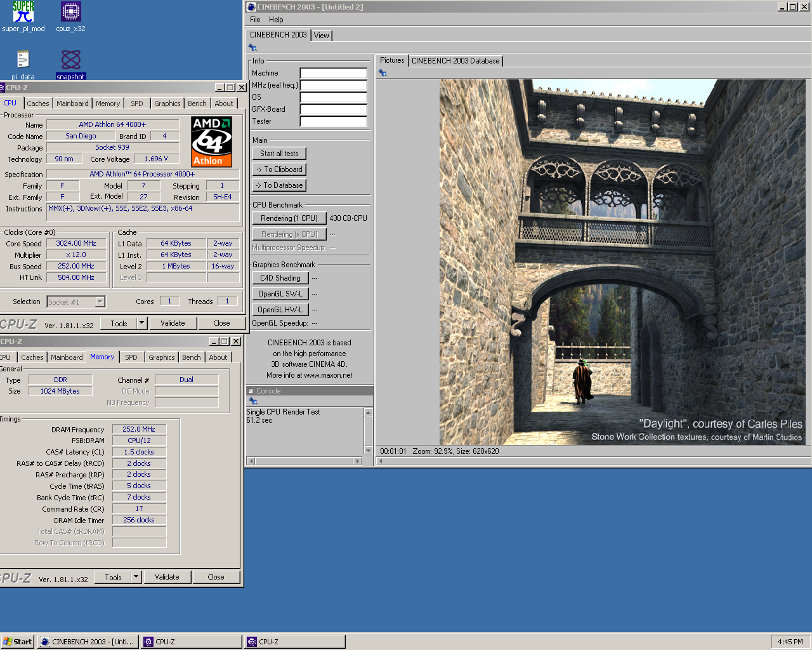Click the 61.2 sec console result
This screenshot has height=650, width=812.
tap(259, 420)
